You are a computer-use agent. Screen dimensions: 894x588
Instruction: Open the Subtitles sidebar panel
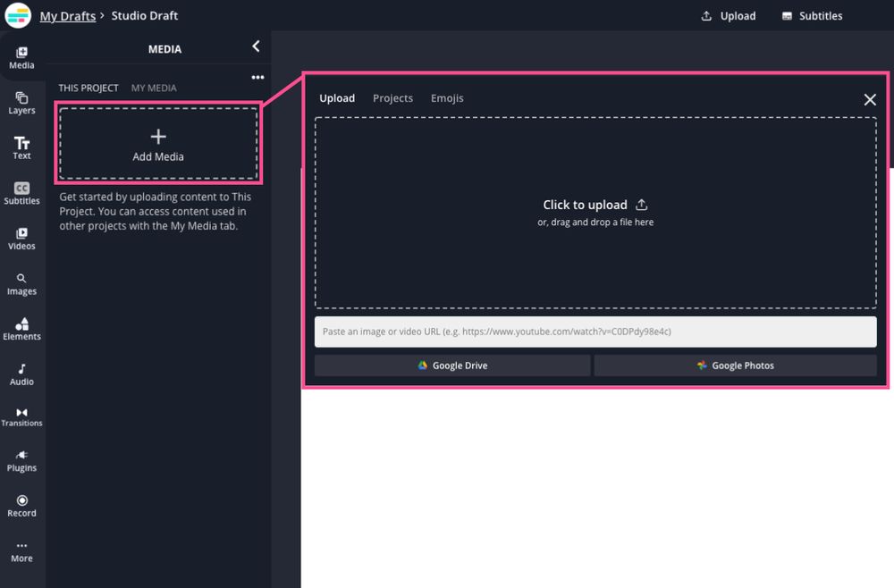pos(21,193)
